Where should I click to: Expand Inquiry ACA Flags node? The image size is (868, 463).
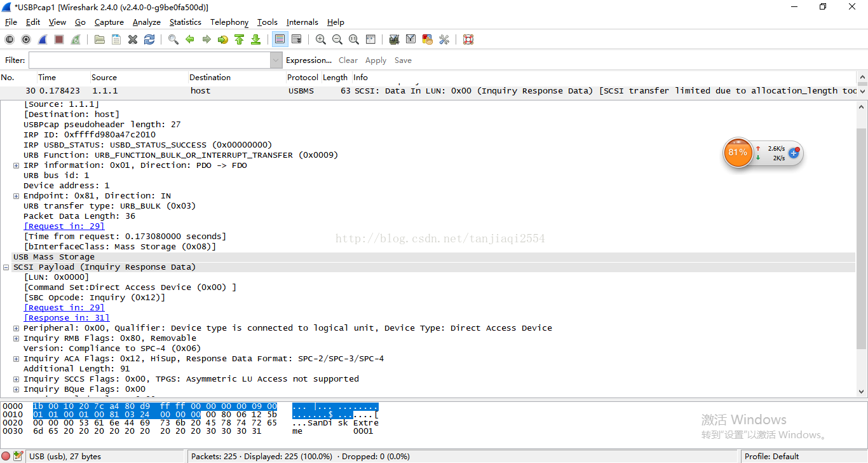point(16,359)
